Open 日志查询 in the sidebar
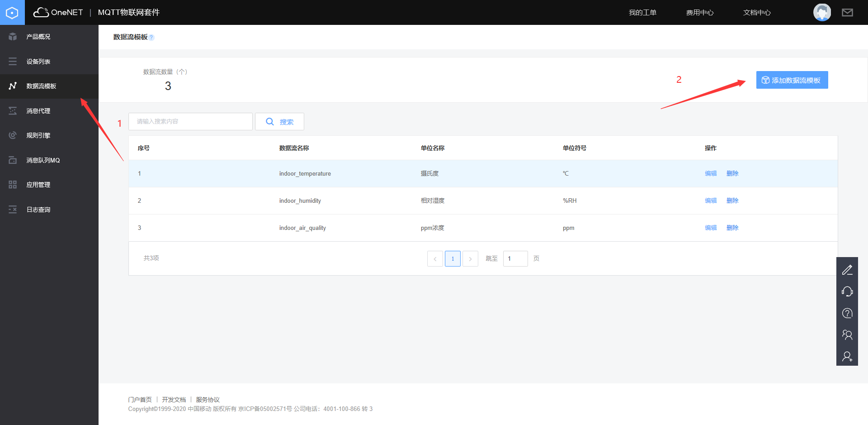The width and height of the screenshot is (868, 425). pos(49,210)
